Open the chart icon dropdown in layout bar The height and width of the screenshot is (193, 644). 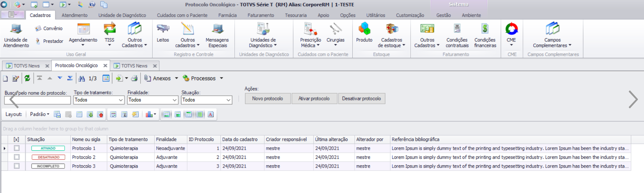(x=155, y=115)
